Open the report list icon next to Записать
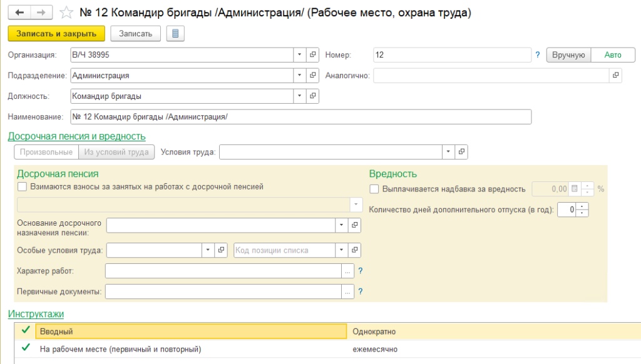Screen dimensions: 641x364 click(x=175, y=34)
